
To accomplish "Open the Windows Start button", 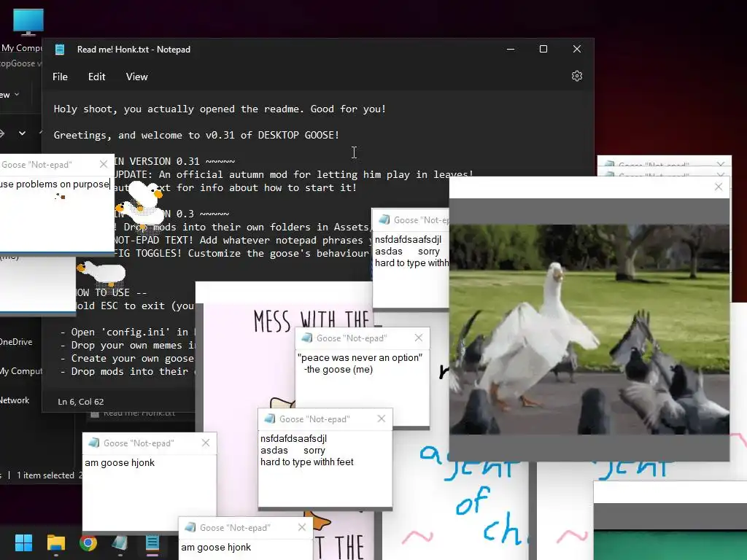I will pyautogui.click(x=23, y=542).
